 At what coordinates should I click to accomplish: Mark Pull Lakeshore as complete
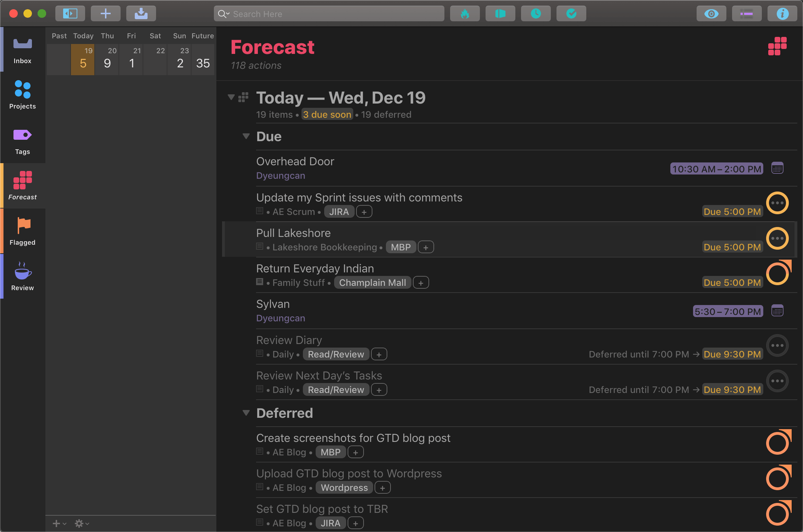point(777,238)
